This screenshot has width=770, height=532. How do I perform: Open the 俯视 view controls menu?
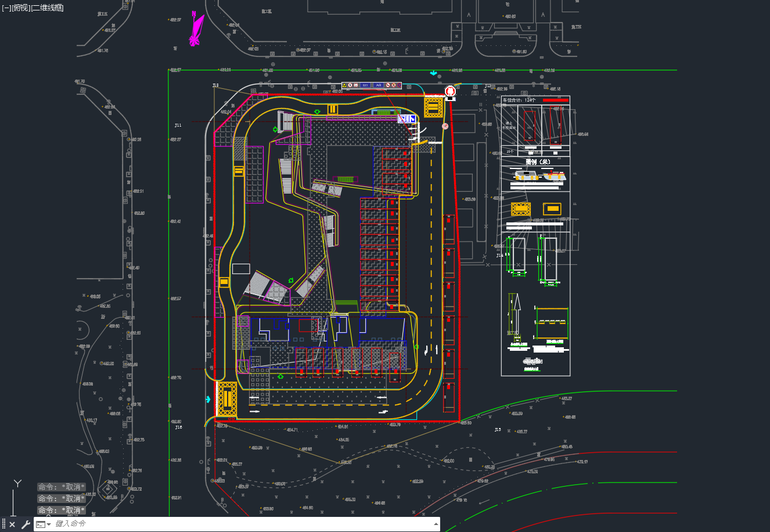20,8
